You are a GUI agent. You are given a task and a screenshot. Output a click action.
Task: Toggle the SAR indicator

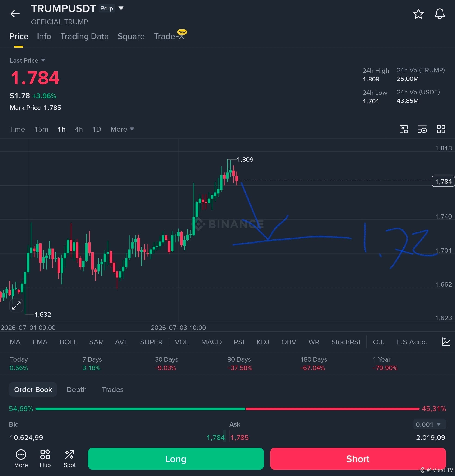pyautogui.click(x=96, y=342)
